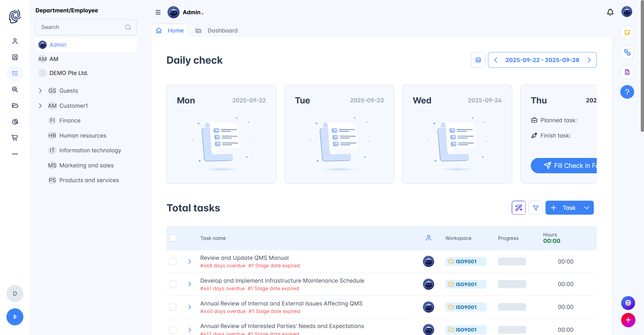Screen dimensions: 644x335
Task: Select checkbox for Infrastructure Maintenance Schedule task
Action: (173, 284)
